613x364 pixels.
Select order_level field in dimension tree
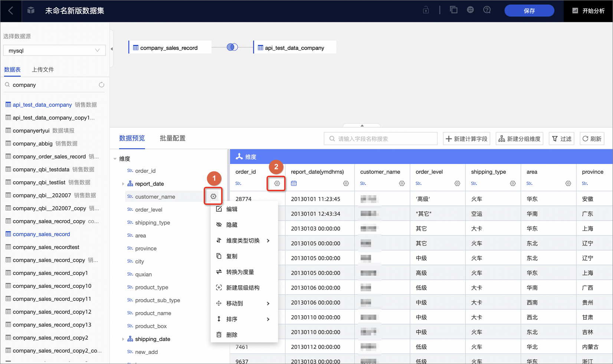(149, 210)
